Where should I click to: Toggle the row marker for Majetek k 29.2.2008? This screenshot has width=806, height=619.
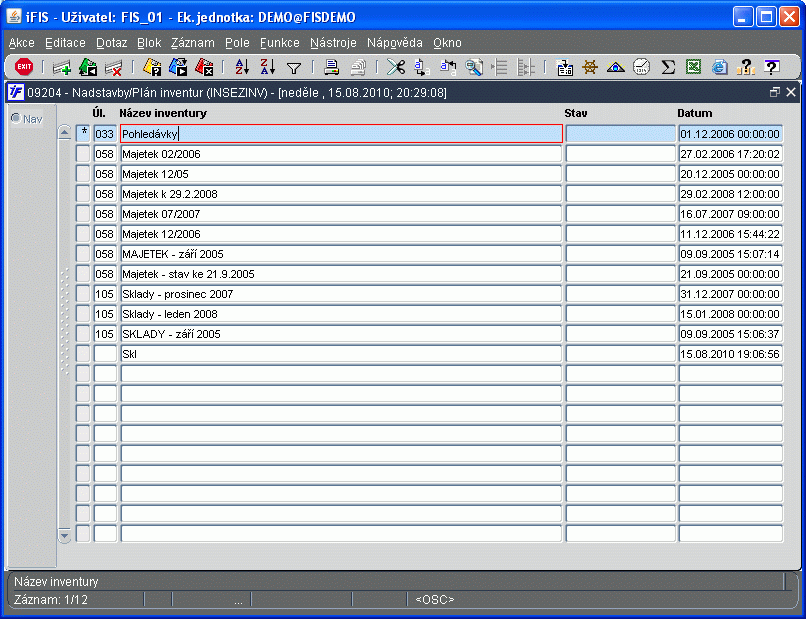click(83, 194)
